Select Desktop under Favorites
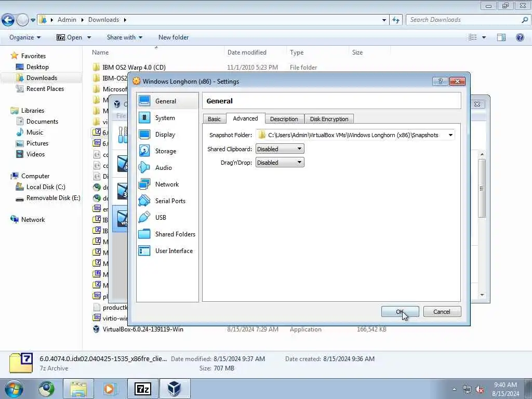532x399 pixels. [37, 67]
